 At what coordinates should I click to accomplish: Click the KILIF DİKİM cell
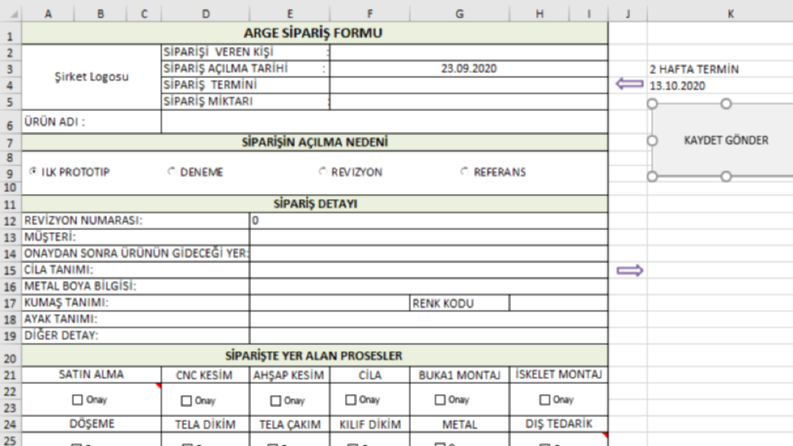pos(370,424)
